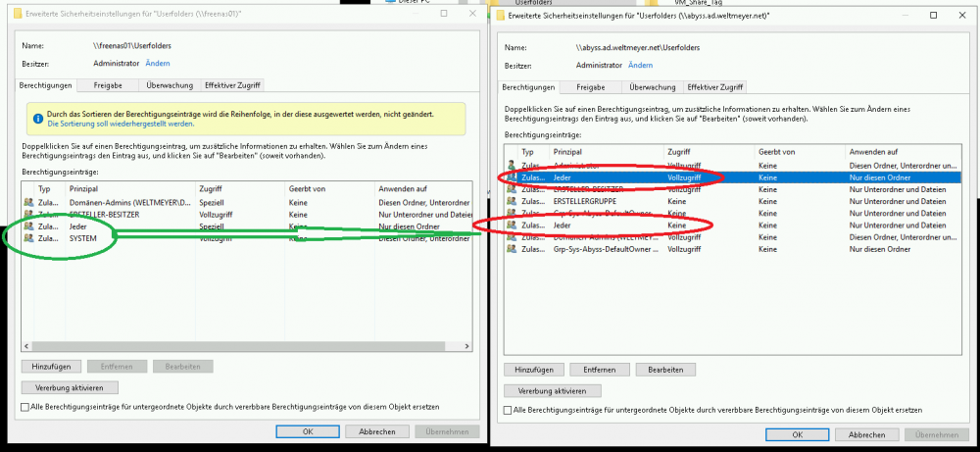Open the Effektiver Zugriff tab in the abyss window
Viewport: 980px width, 452px height.
click(715, 87)
